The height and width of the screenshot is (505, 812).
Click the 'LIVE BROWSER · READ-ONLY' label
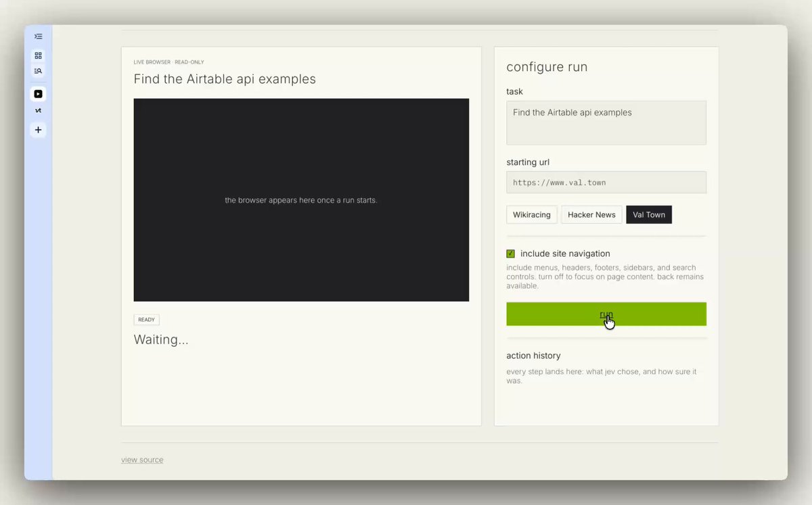click(169, 62)
